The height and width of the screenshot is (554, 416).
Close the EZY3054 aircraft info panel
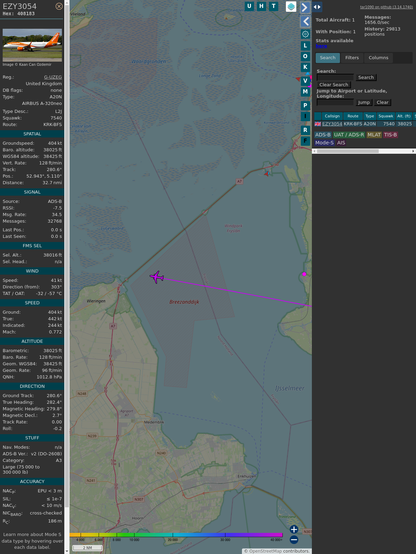(x=59, y=6)
